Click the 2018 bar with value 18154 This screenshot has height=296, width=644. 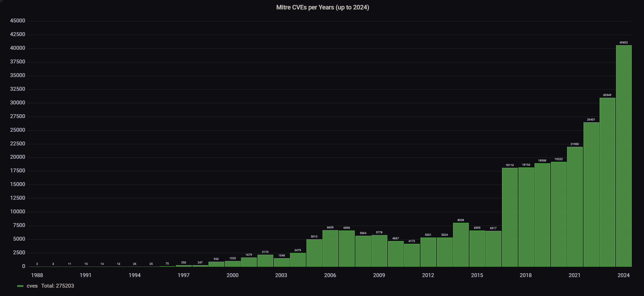tap(526, 217)
